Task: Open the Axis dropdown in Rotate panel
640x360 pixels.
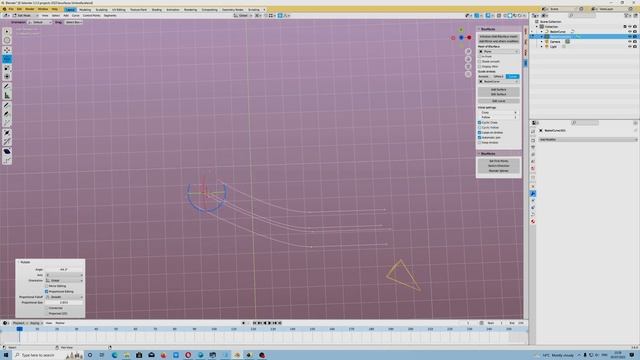Action: click(64, 275)
